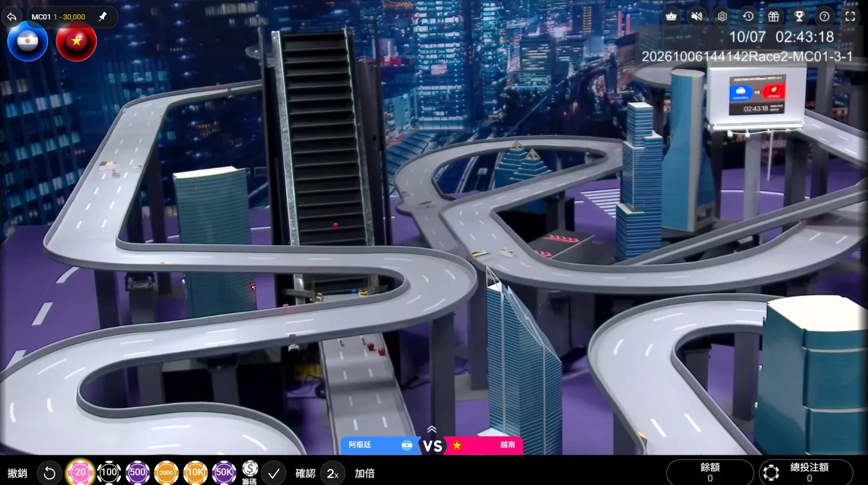
Task: Open the help question mark icon
Action: pyautogui.click(x=825, y=17)
